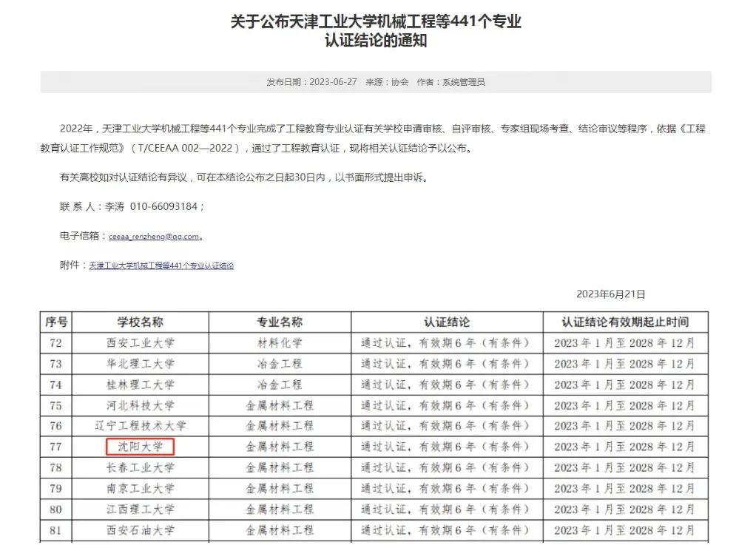Select the school cell 沈阳大学
The height and width of the screenshot is (545, 756).
(x=141, y=447)
